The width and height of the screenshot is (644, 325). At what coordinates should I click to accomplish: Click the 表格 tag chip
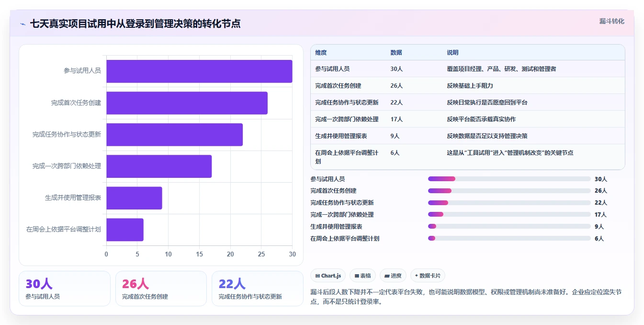click(363, 276)
